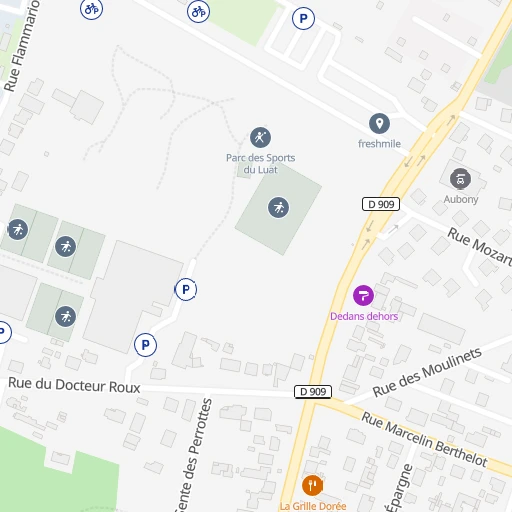Click the parking icon above Rue du Docteur Roux

click(145, 345)
